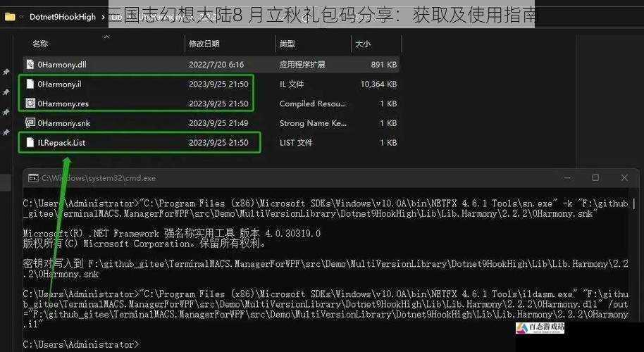Image resolution: width=644 pixels, height=352 pixels.
Task: Click the 891 KB size cell
Action: tap(384, 64)
